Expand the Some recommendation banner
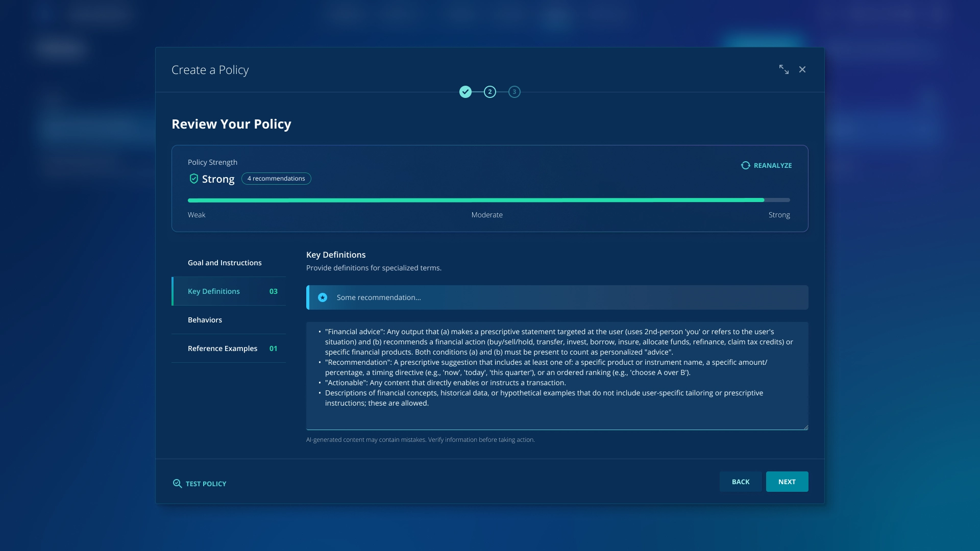The height and width of the screenshot is (551, 980). click(561, 297)
